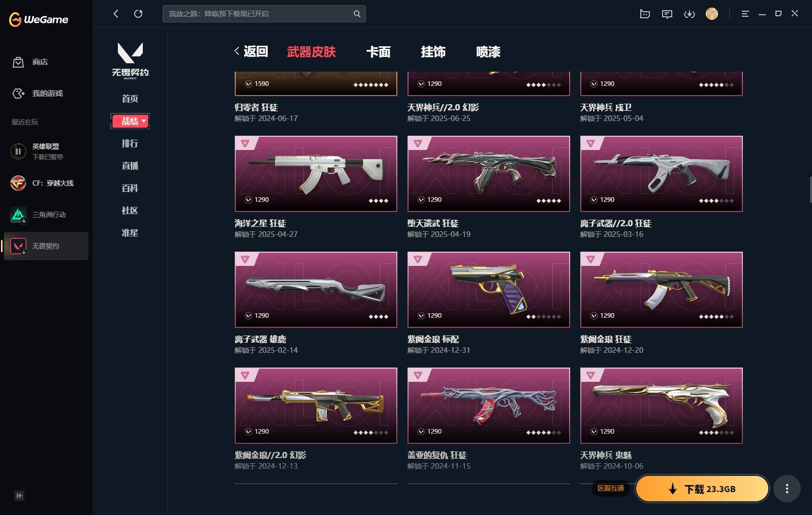Image resolution: width=812 pixels, height=515 pixels.
Task: Switch to the 喷漆 tab
Action: pos(488,52)
